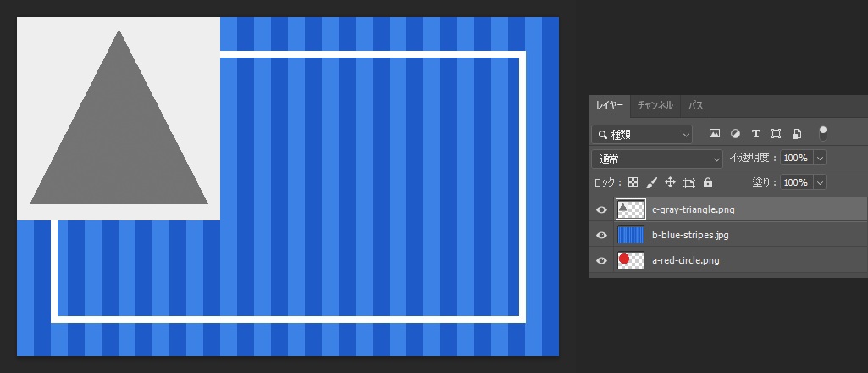Click the 不透明度 opacity label
Viewport: 868px width, 373px height.
pos(751,158)
